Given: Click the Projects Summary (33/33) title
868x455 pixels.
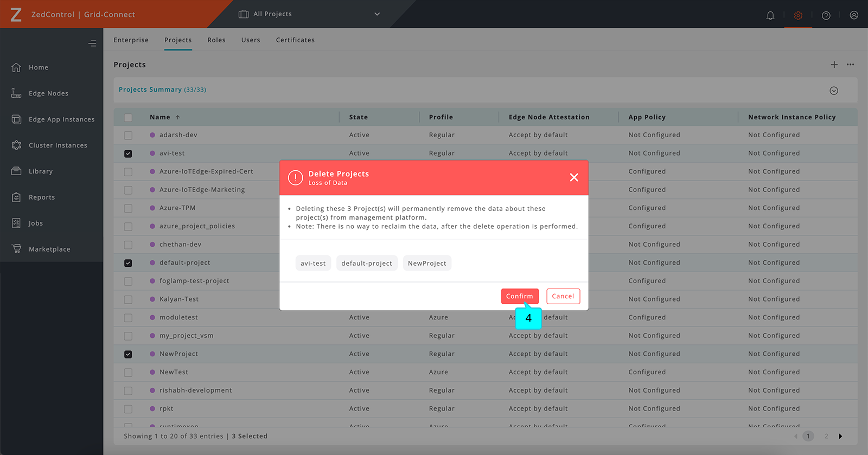Looking at the screenshot, I should (x=162, y=90).
